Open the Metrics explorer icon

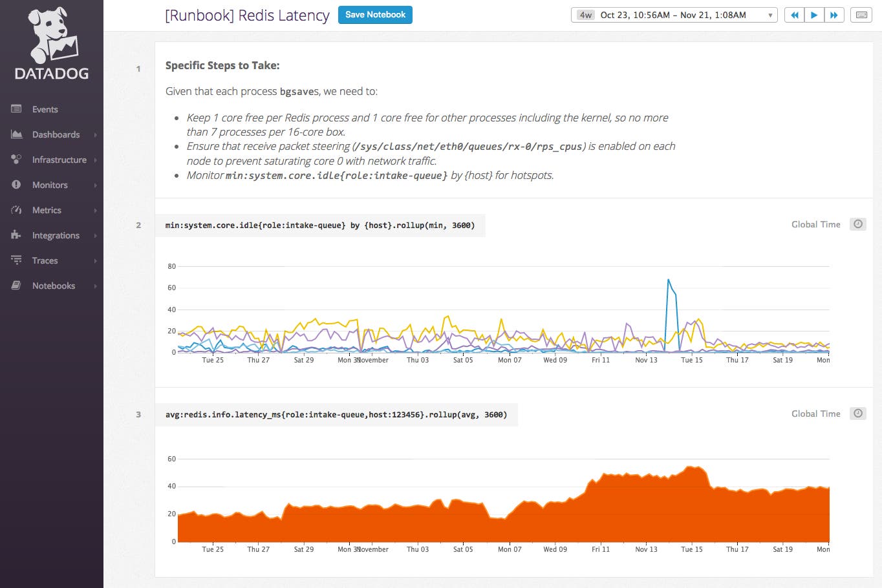[16, 210]
